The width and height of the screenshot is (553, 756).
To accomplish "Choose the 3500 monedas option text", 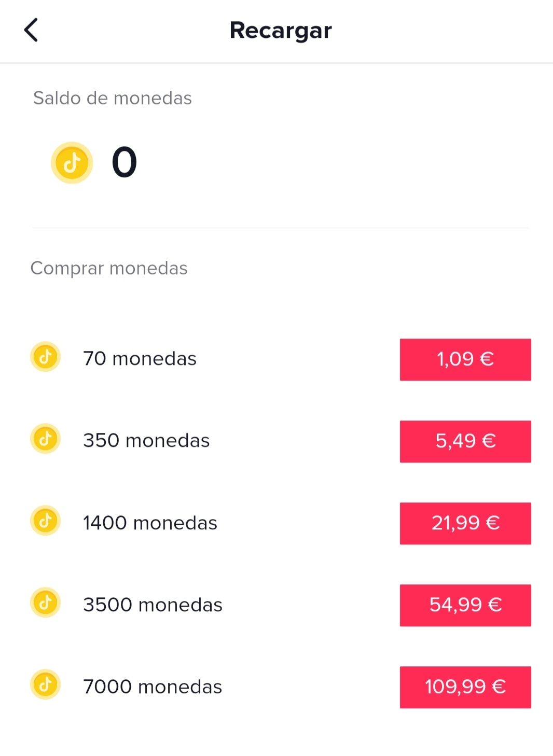I will coord(153,605).
